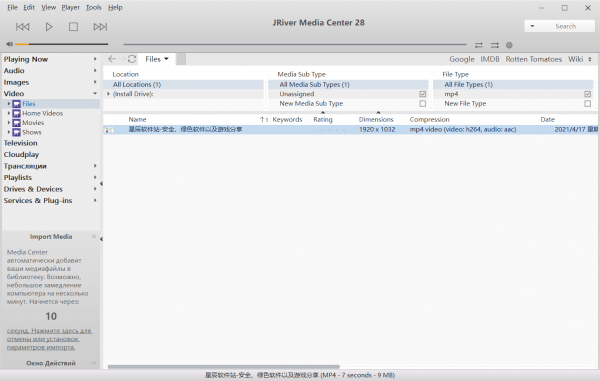Screen dimensions: 600x381
Task: Select Files under Video
Action: click(29, 104)
